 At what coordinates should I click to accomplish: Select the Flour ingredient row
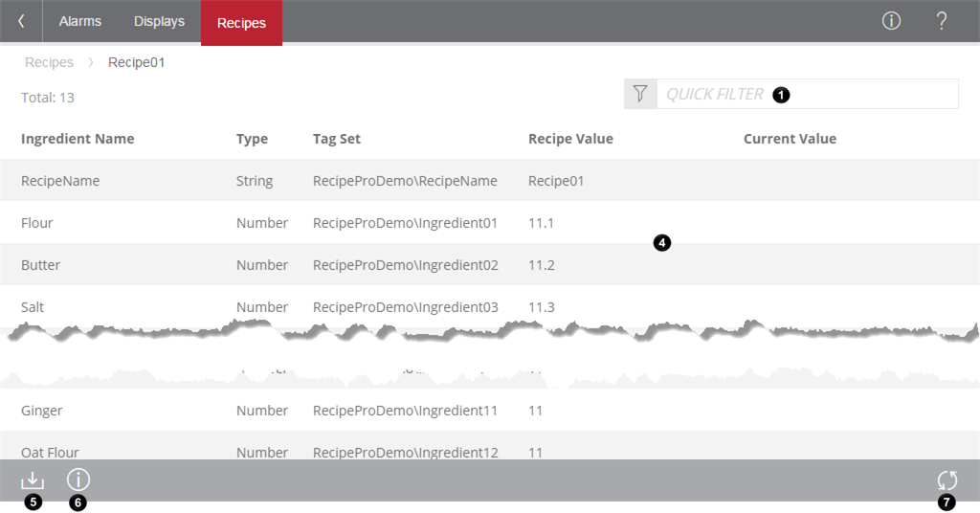[x=37, y=223]
